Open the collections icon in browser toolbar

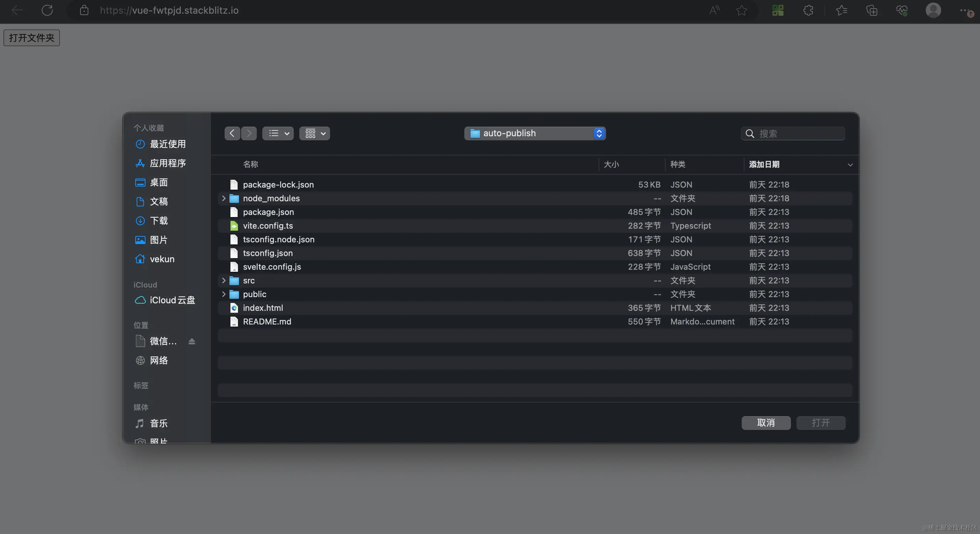tap(871, 10)
